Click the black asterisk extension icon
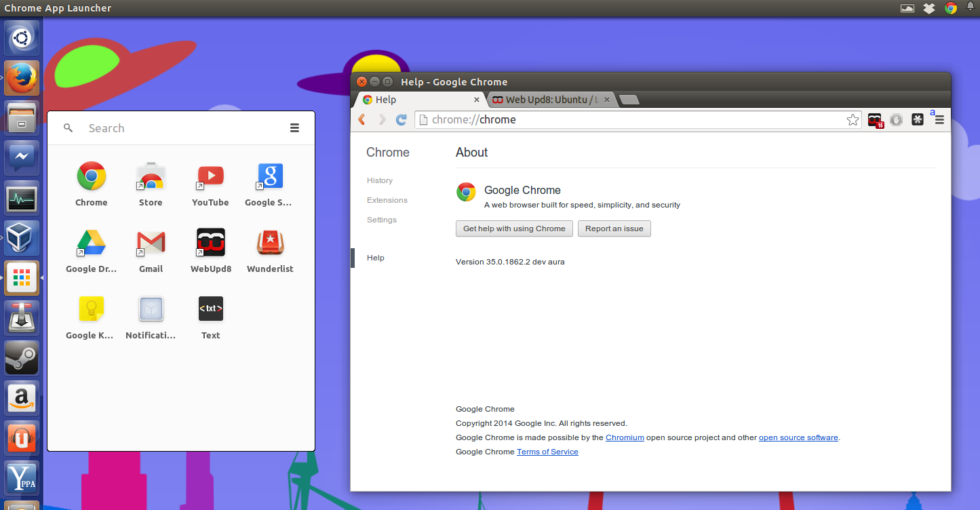980x510 pixels. [x=918, y=119]
